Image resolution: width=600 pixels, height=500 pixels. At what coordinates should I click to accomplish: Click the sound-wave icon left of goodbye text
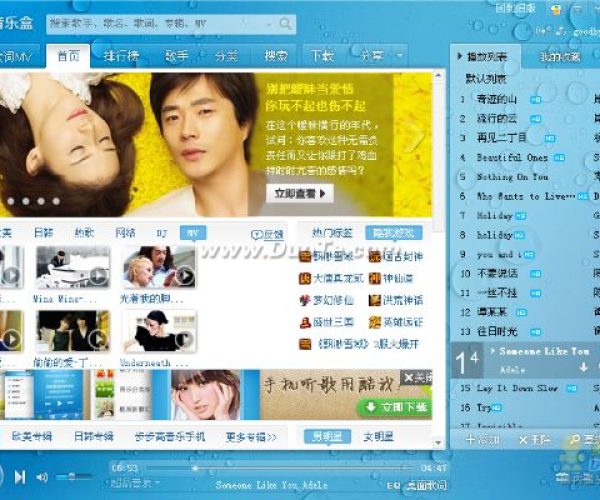tap(543, 31)
